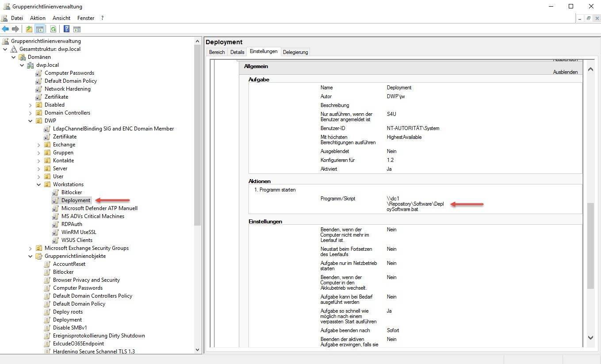Click the Forward arrow toolbar icon
Viewport: 601px width, 364px height.
click(x=15, y=29)
